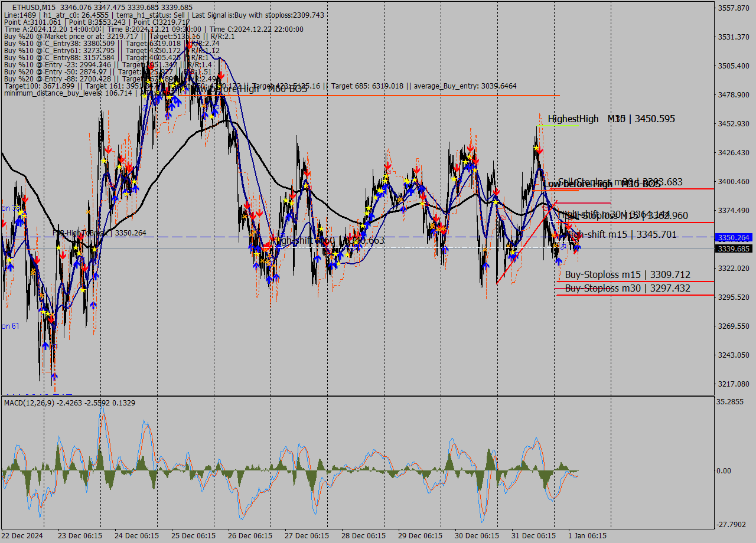Click the 'Target100: 3671.899' targets line

[260, 86]
